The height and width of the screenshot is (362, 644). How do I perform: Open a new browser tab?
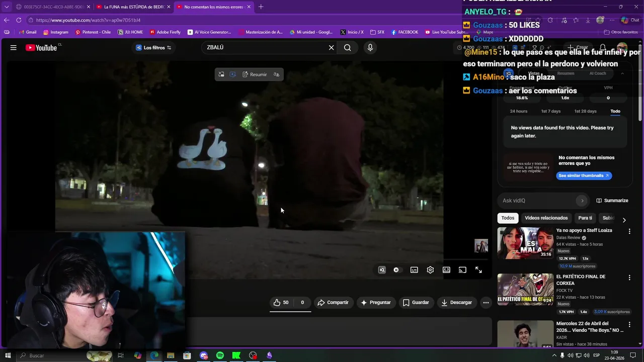[261, 7]
